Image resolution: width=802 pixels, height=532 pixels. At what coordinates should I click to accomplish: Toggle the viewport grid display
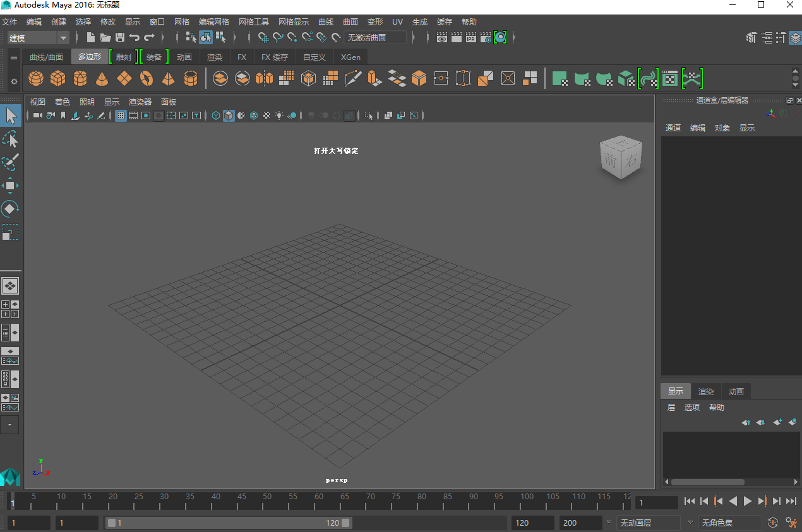coord(121,115)
